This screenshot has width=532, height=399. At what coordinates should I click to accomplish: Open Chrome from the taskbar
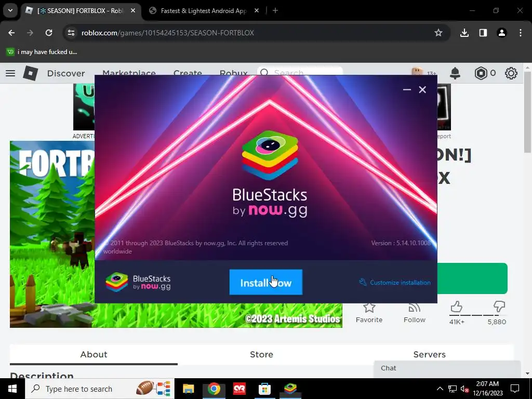pos(214,389)
